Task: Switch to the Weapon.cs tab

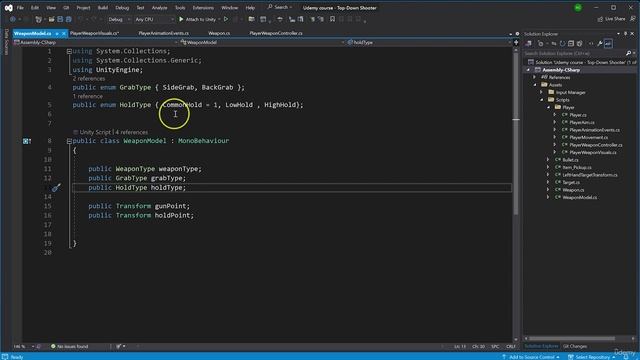Action: [219, 33]
